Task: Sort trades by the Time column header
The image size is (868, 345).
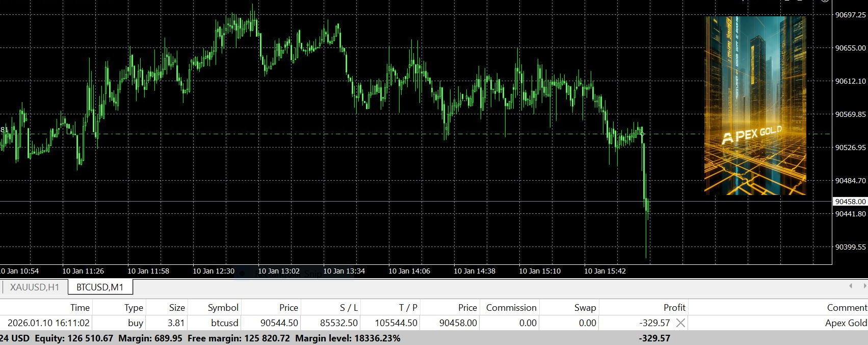Action: coord(80,307)
